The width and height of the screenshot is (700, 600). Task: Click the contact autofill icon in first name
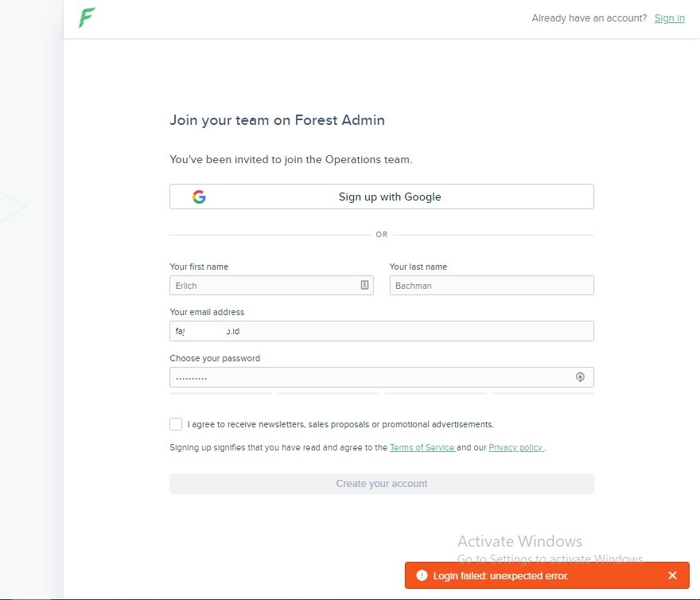[364, 285]
